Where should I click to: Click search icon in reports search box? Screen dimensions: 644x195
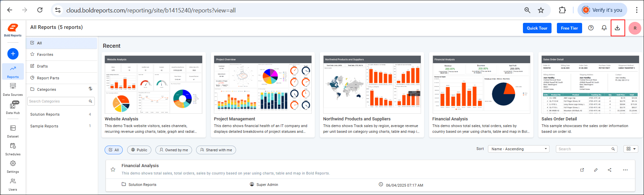(613, 149)
